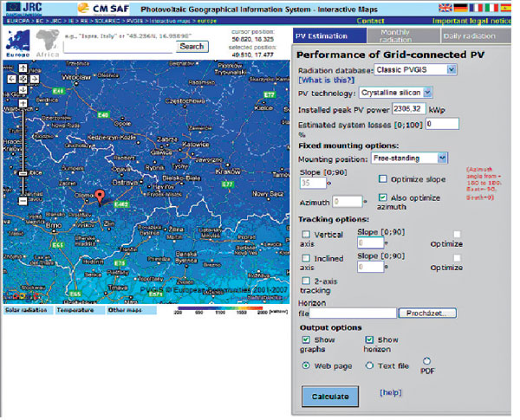This screenshot has height=420, width=520.
Task: Open the PV technology dropdown
Action: point(396,93)
